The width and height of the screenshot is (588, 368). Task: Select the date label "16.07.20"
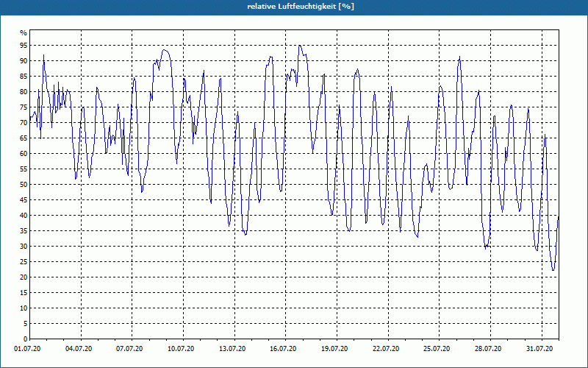point(283,349)
